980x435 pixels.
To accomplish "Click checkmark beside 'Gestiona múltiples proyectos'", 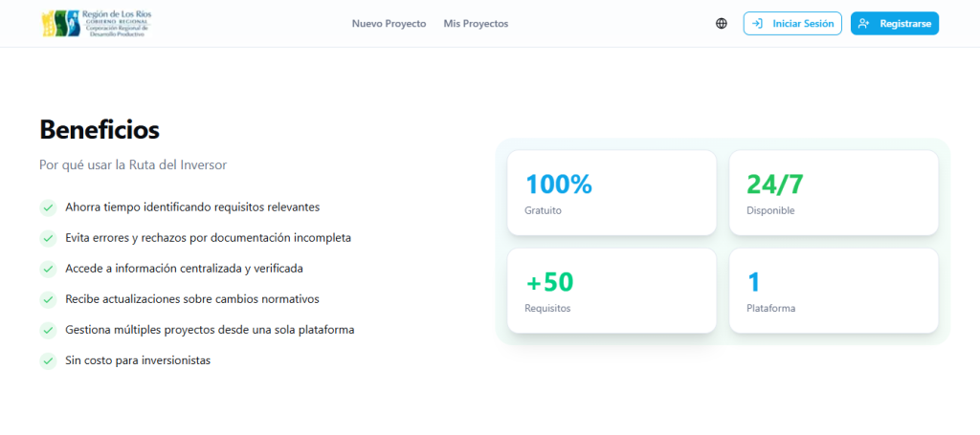I will (47, 330).
